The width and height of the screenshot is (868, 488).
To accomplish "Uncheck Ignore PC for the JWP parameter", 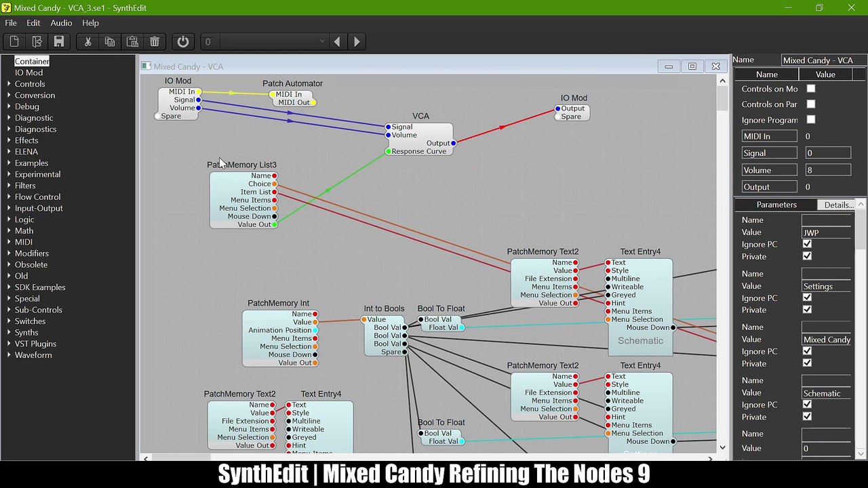I will (x=807, y=244).
